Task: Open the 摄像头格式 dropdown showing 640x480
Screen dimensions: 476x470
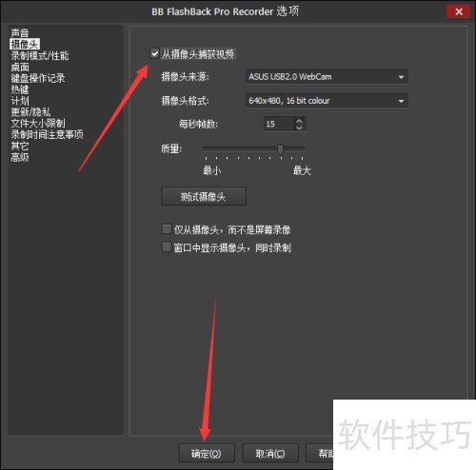Action: [x=327, y=101]
